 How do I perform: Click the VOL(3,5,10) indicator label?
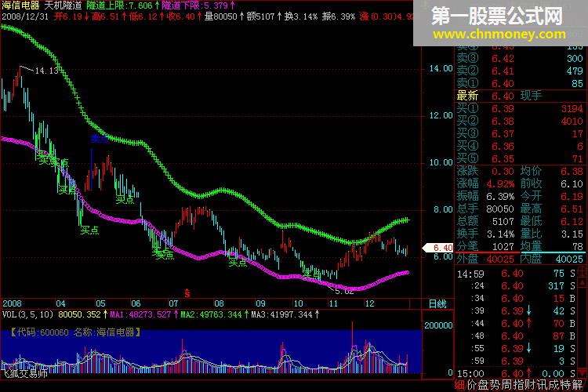pyautogui.click(x=27, y=314)
